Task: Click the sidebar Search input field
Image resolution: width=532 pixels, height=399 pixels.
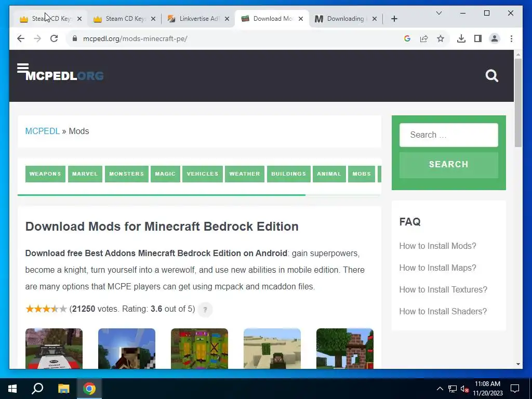Action: 448,135
